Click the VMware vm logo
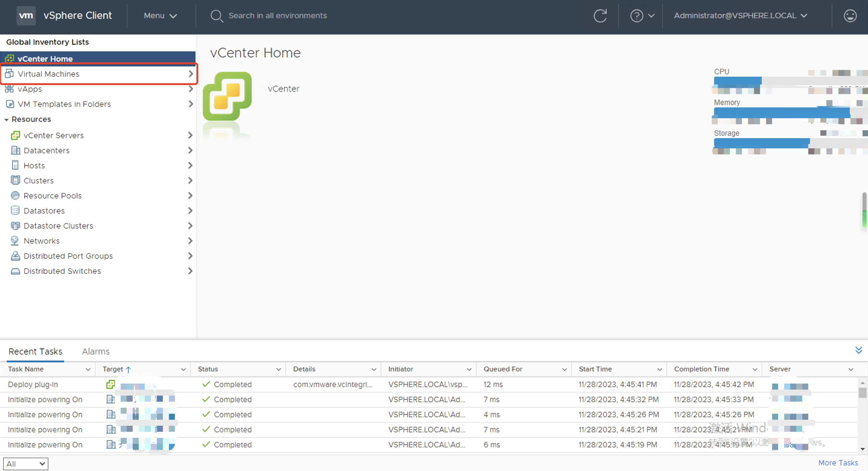The height and width of the screenshot is (471, 868). [x=26, y=15]
